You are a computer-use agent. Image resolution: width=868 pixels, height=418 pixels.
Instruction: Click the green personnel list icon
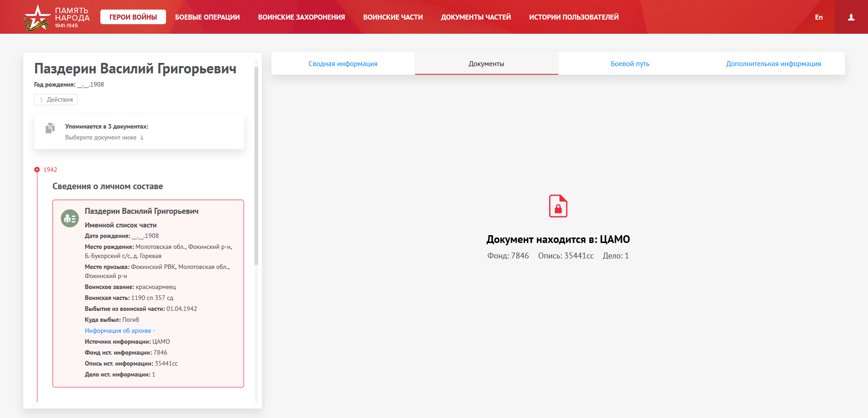coord(70,219)
